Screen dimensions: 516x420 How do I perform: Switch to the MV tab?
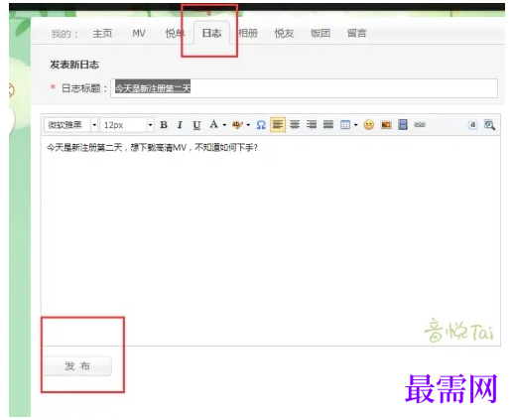[139, 33]
